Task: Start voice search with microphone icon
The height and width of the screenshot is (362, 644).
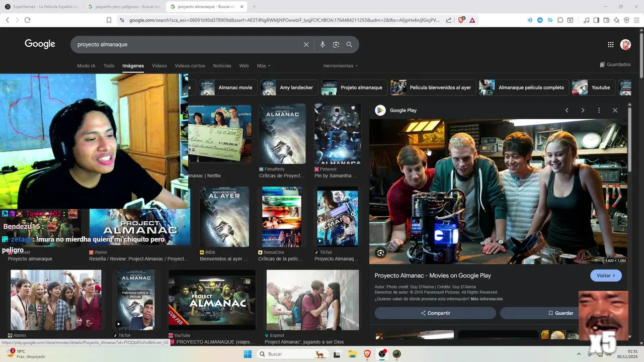Action: pyautogui.click(x=323, y=45)
